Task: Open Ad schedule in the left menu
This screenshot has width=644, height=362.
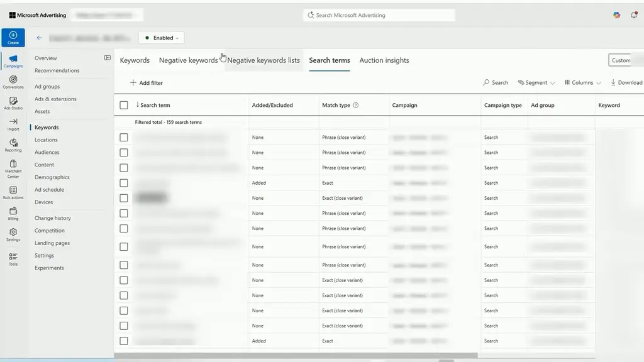Action: (49, 190)
